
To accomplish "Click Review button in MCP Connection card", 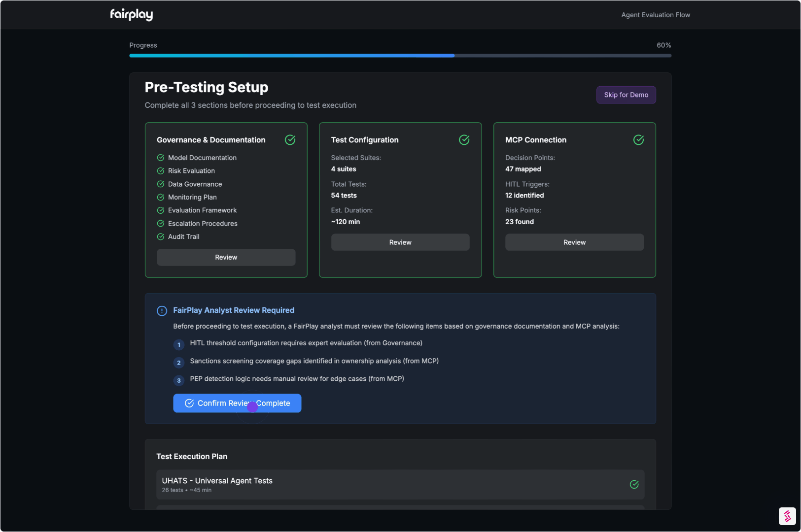I will click(574, 242).
